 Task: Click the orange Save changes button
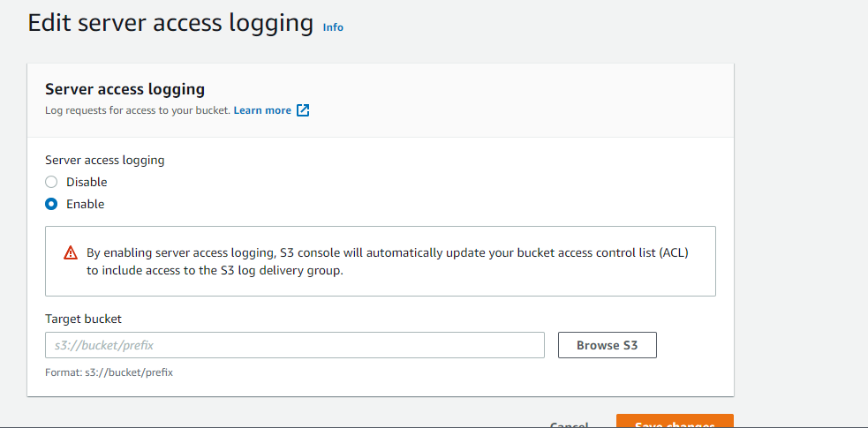675,423
